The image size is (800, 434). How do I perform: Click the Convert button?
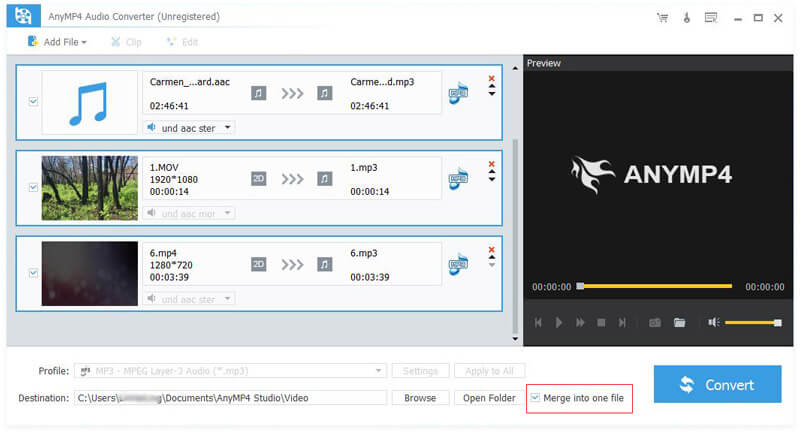[717, 384]
